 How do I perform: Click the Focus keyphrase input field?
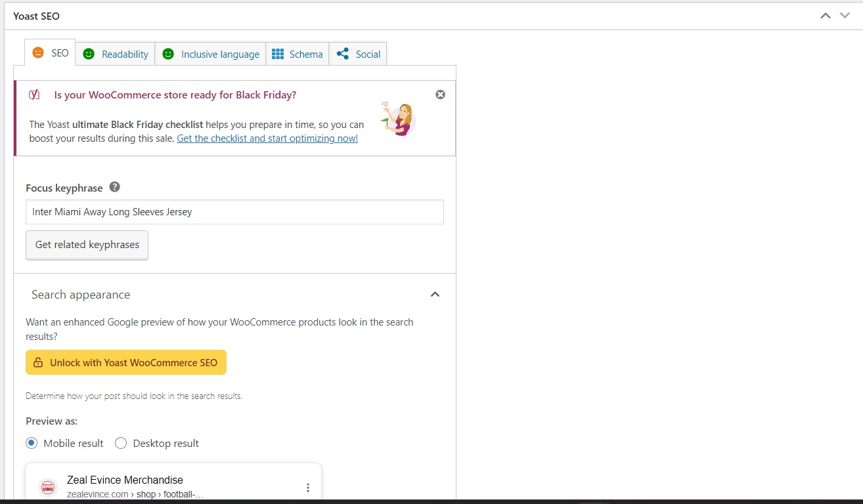click(x=234, y=212)
